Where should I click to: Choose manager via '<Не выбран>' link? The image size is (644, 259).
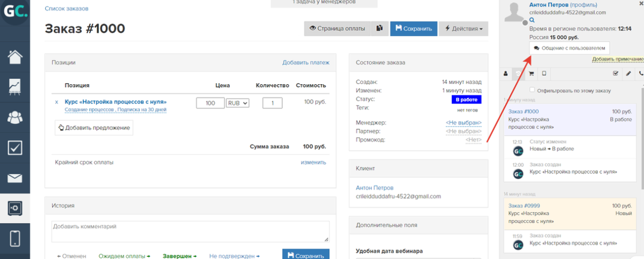coord(464,123)
